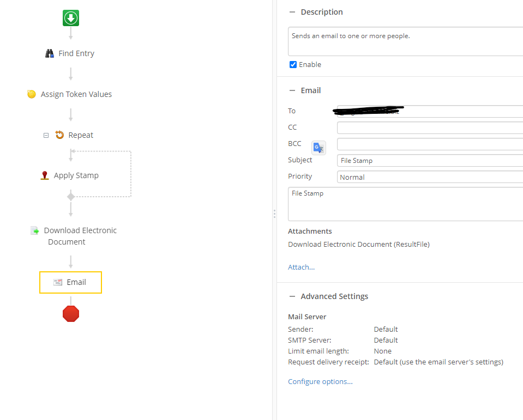
Task: Select the Download Electronic Document icon
Action: pos(35,230)
